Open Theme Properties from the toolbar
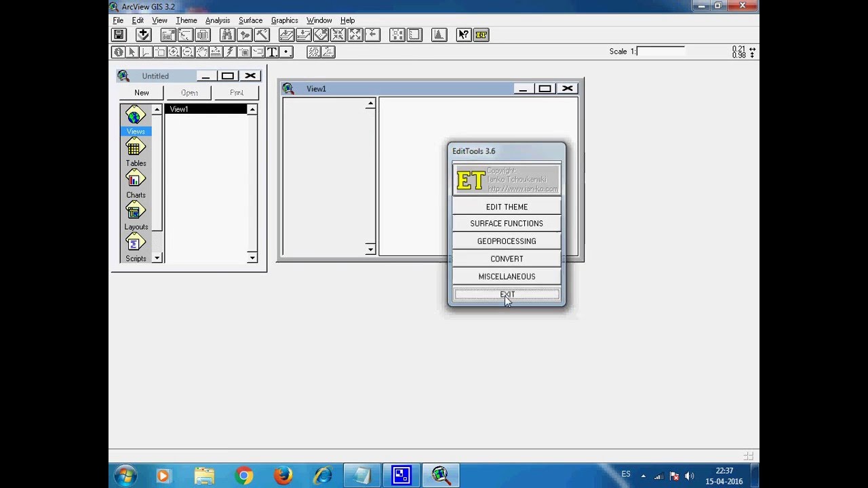The height and width of the screenshot is (488, 868). (x=168, y=35)
